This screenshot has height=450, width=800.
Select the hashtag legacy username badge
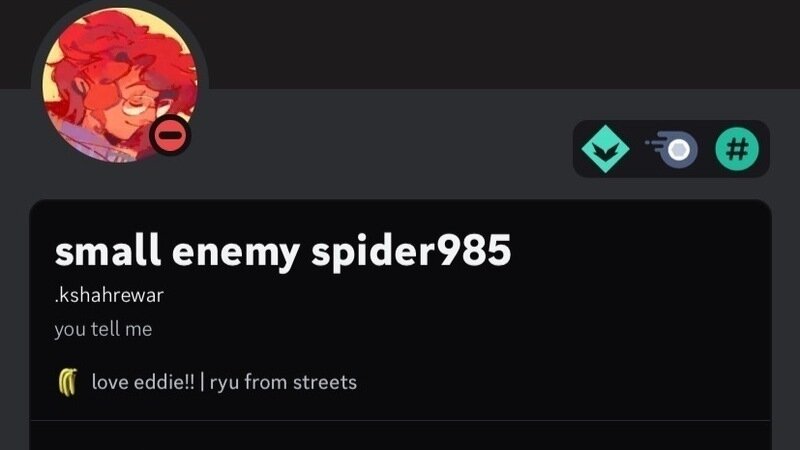pyautogui.click(x=737, y=149)
